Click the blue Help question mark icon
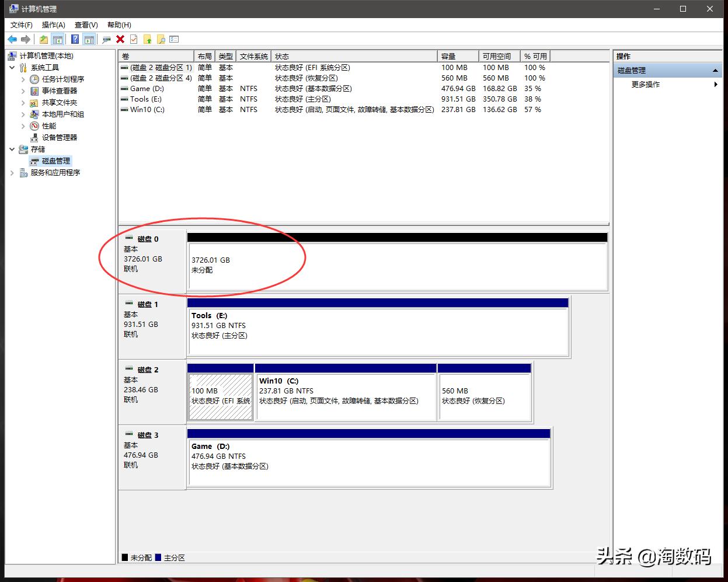The image size is (728, 582). (x=75, y=39)
